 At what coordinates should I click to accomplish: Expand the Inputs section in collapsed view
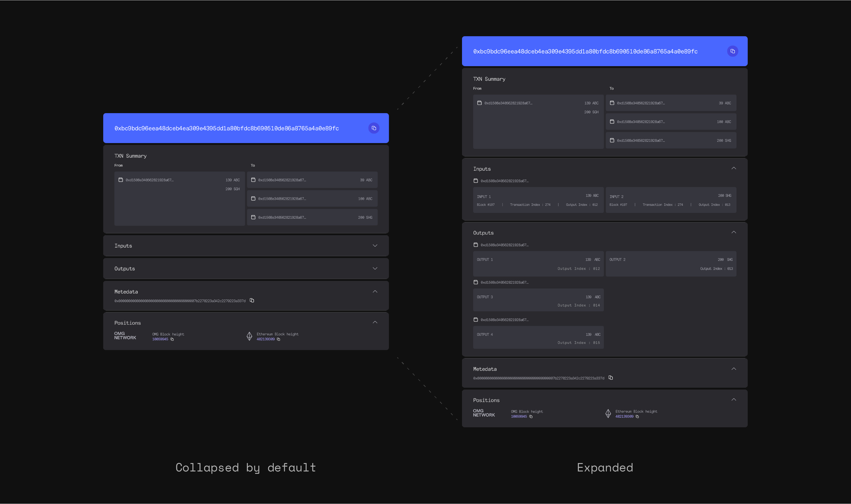(375, 245)
